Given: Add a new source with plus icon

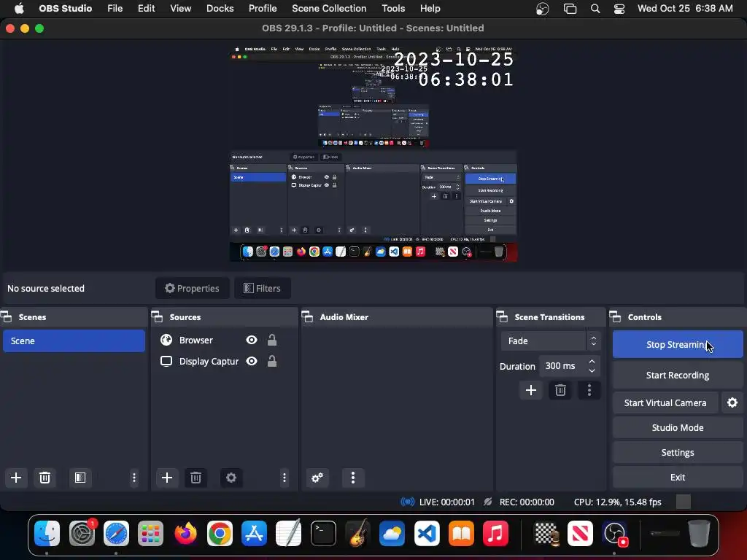Looking at the screenshot, I should pyautogui.click(x=167, y=478).
